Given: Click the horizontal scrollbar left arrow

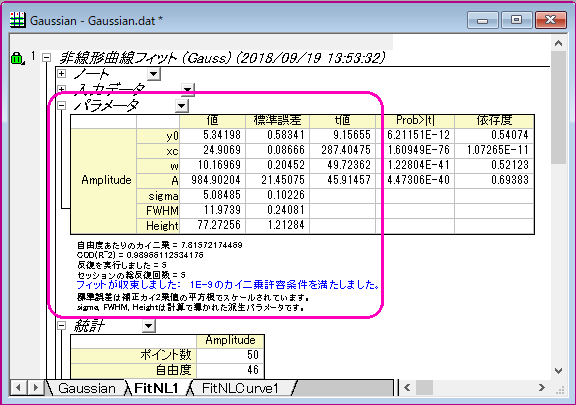Looking at the screenshot, I should click(407, 387).
